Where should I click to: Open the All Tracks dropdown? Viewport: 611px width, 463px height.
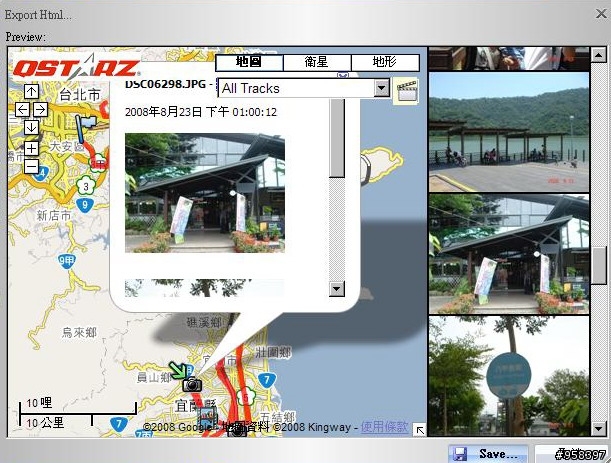(304, 88)
